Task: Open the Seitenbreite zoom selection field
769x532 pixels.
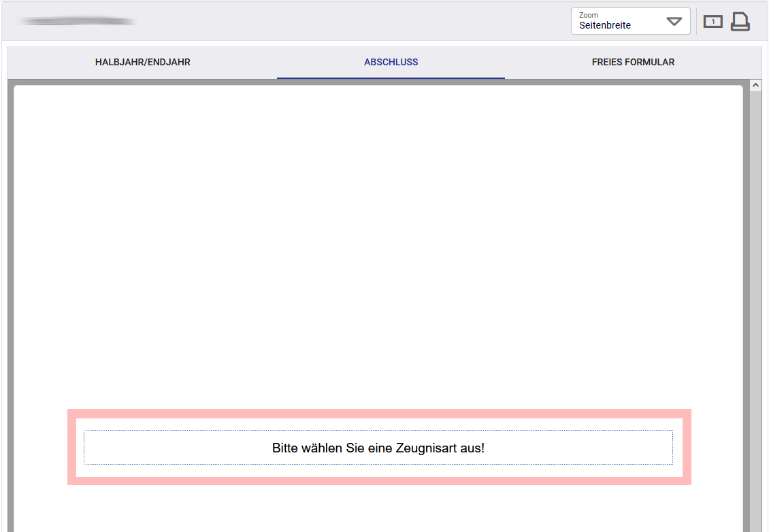Action: coord(631,21)
